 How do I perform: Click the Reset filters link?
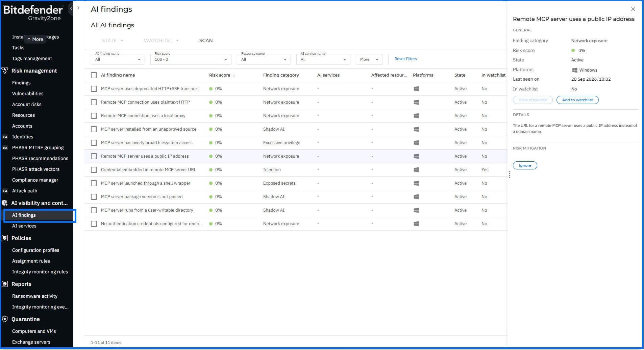405,59
